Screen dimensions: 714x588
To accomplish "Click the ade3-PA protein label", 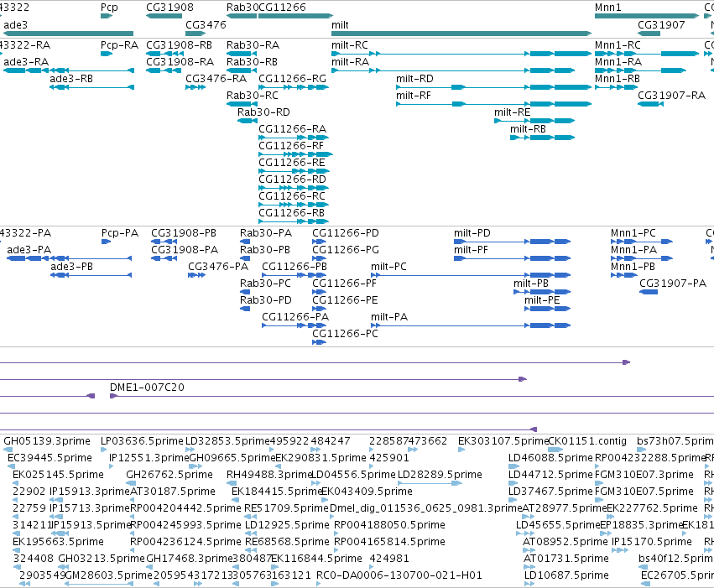I will (x=29, y=250).
